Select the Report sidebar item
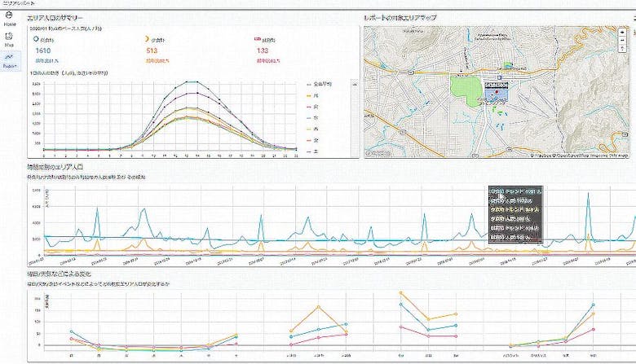Viewport: 636px width, 364px height. tap(10, 62)
